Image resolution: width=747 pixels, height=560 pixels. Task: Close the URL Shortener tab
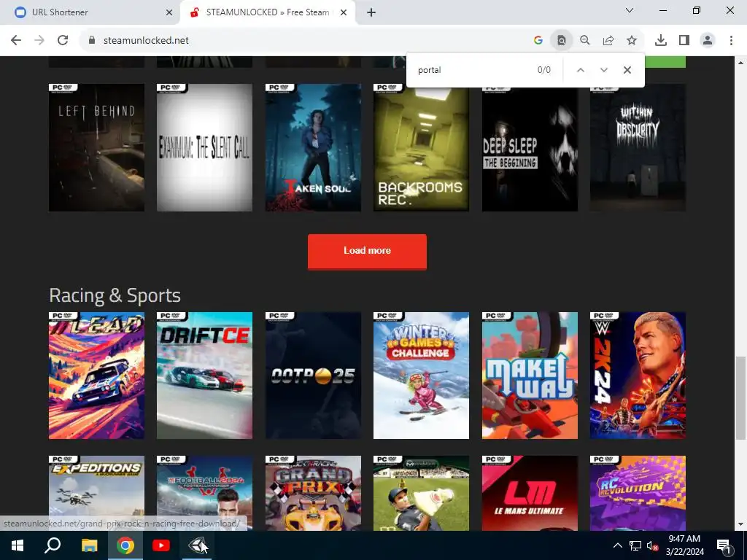169,12
